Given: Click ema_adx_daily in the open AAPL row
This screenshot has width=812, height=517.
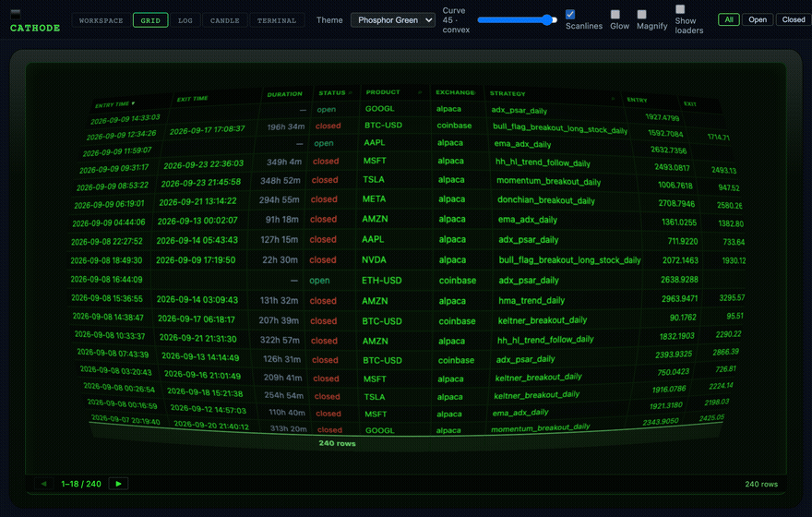Looking at the screenshot, I should (522, 144).
